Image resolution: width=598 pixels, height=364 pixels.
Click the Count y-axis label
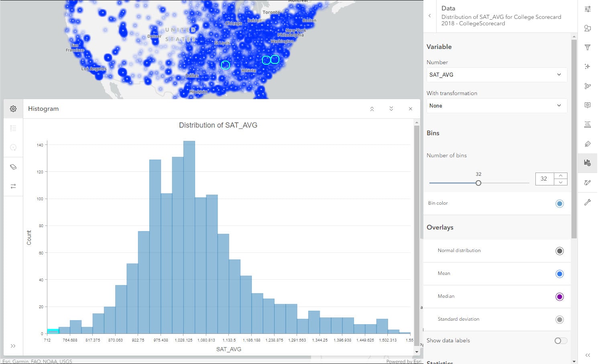pyautogui.click(x=29, y=238)
